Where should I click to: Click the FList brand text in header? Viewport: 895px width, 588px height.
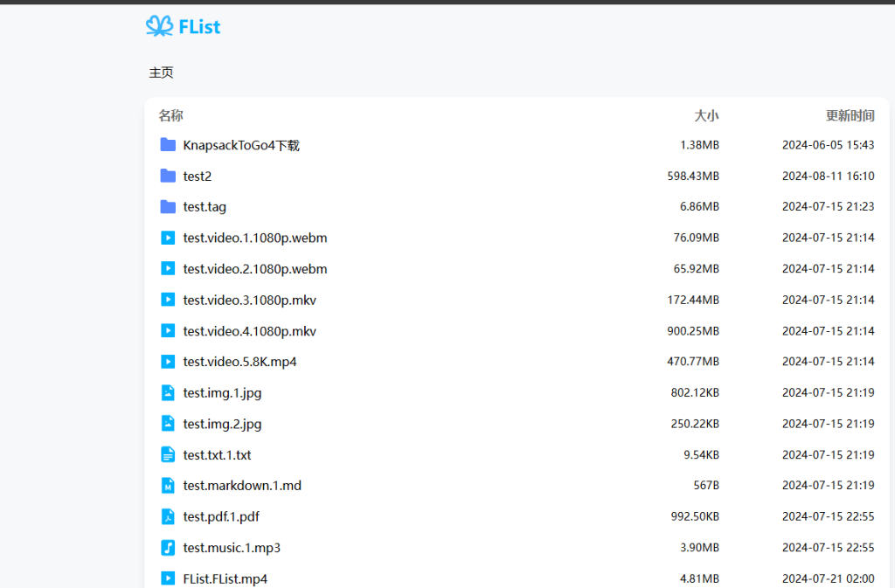coord(199,27)
